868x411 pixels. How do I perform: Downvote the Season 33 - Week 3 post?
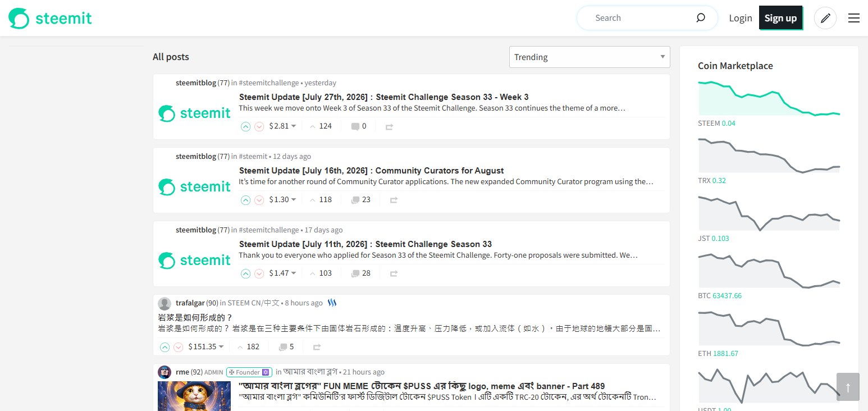(x=259, y=126)
